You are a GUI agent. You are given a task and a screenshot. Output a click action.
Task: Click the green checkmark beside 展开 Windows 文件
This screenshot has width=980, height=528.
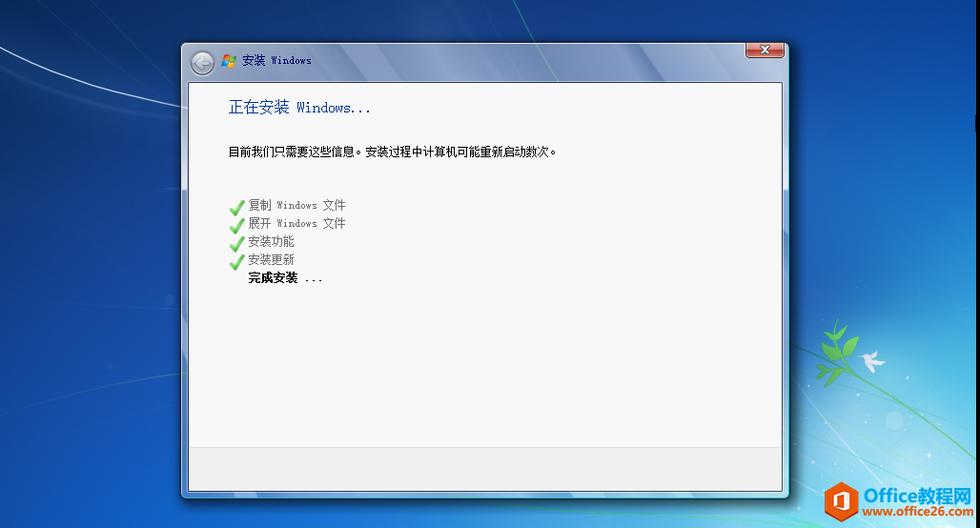pyautogui.click(x=236, y=226)
